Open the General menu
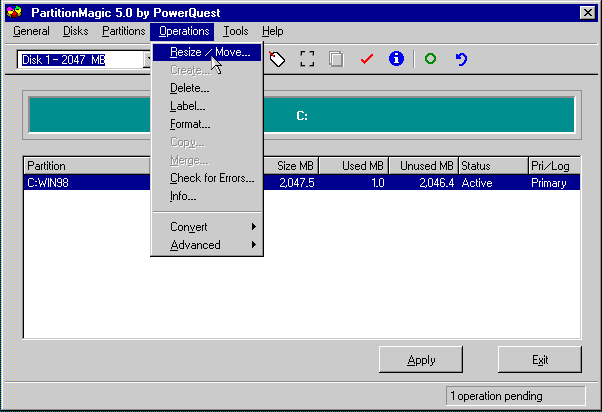The height and width of the screenshot is (412, 602). (x=31, y=31)
